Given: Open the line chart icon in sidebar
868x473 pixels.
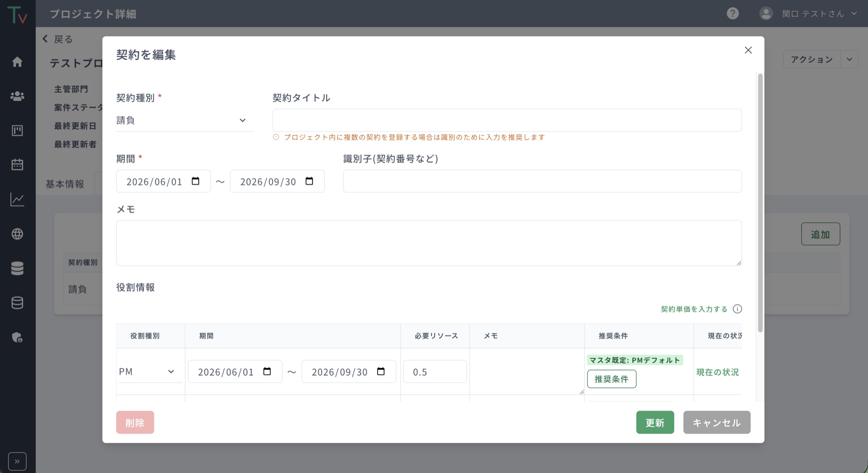Looking at the screenshot, I should tap(17, 199).
